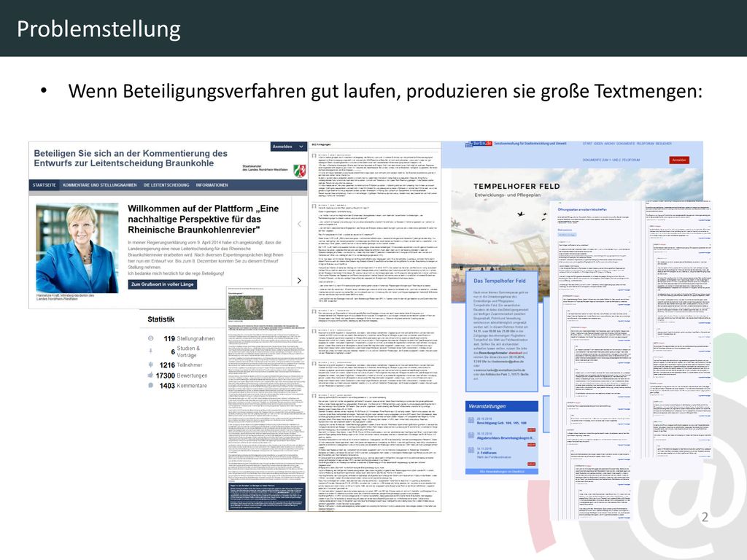
Task: Select FELDFORUM in the Tempelhofer Feld menu
Action: pyautogui.click(x=646, y=144)
